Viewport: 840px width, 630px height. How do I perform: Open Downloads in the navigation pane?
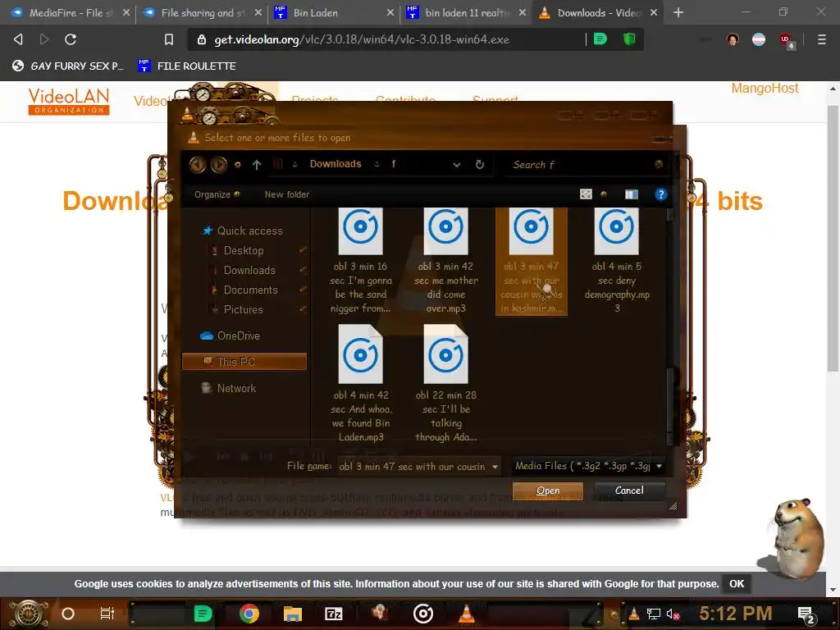tap(249, 271)
